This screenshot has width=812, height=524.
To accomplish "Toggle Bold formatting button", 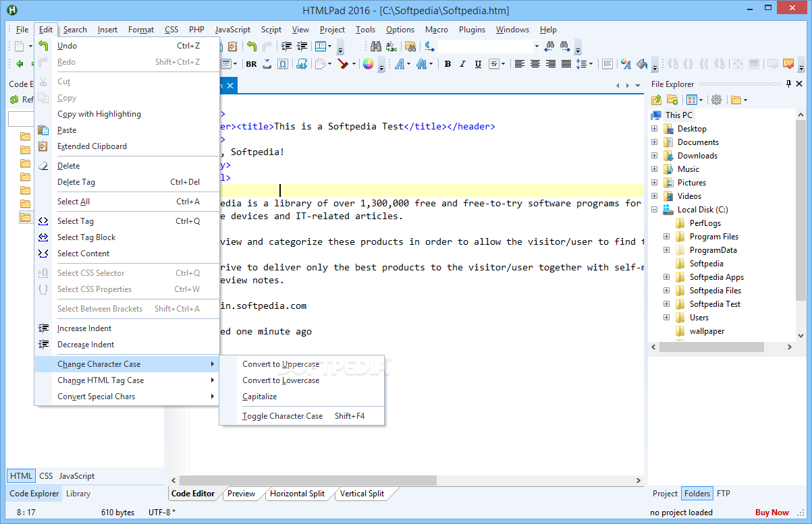I will [447, 64].
